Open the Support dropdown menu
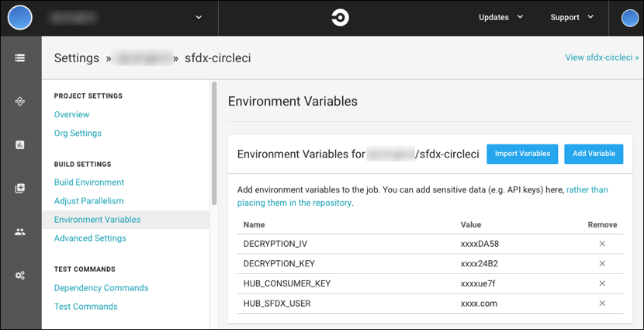 coord(572,17)
